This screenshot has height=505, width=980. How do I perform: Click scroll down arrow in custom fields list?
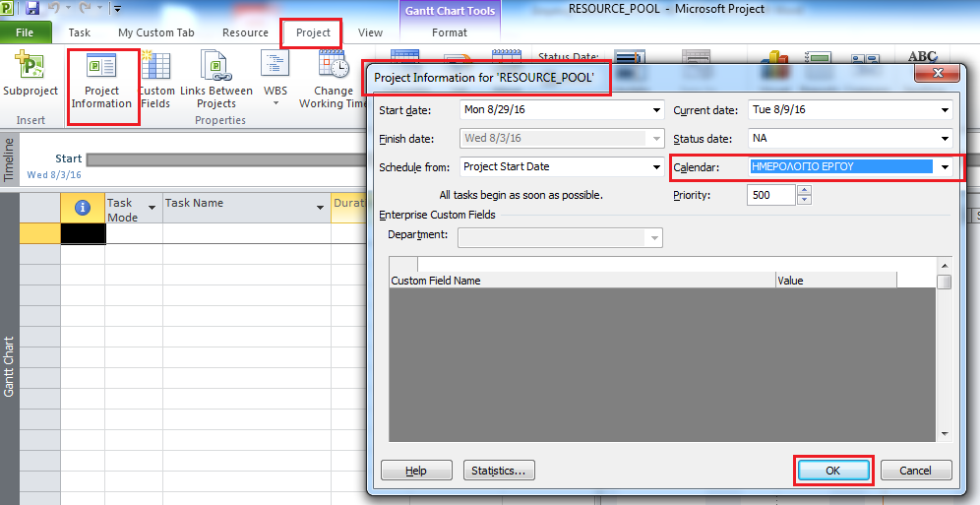945,434
